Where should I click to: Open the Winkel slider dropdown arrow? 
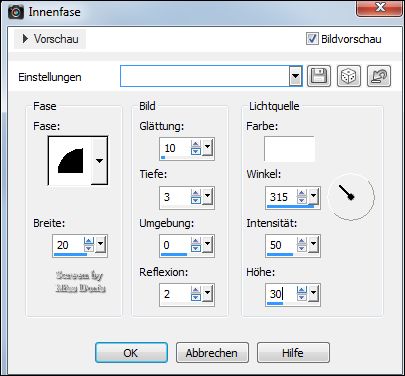point(314,196)
